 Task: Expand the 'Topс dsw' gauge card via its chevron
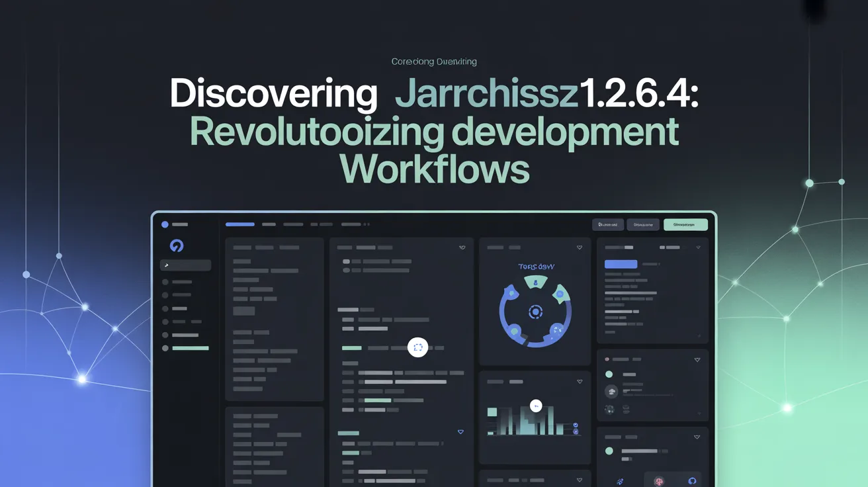580,247
